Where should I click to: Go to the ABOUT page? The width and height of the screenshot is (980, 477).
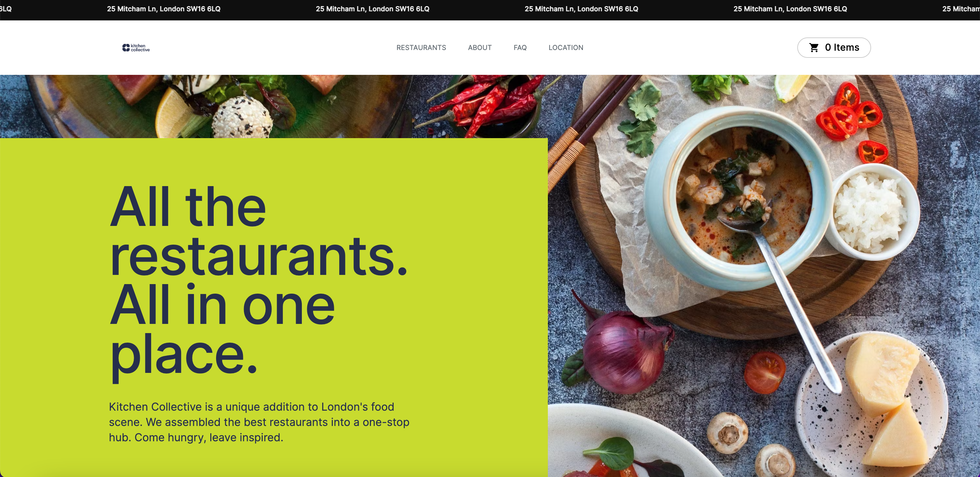[x=480, y=48]
